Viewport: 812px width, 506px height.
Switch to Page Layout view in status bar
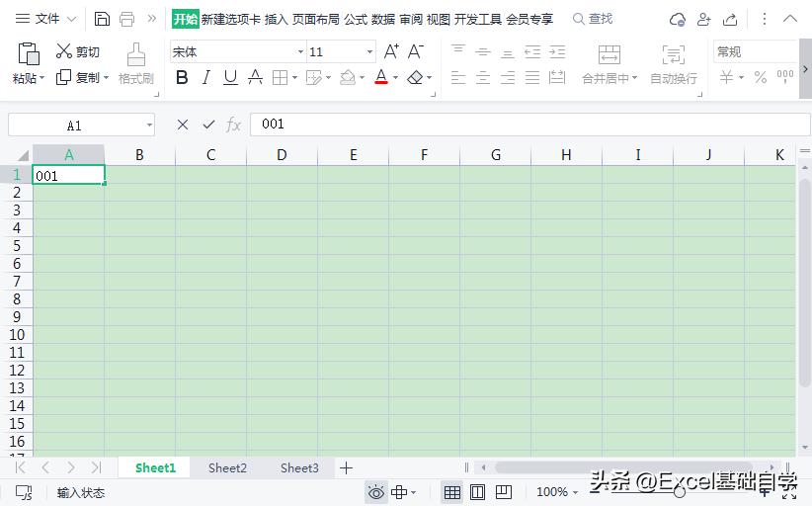click(x=477, y=492)
